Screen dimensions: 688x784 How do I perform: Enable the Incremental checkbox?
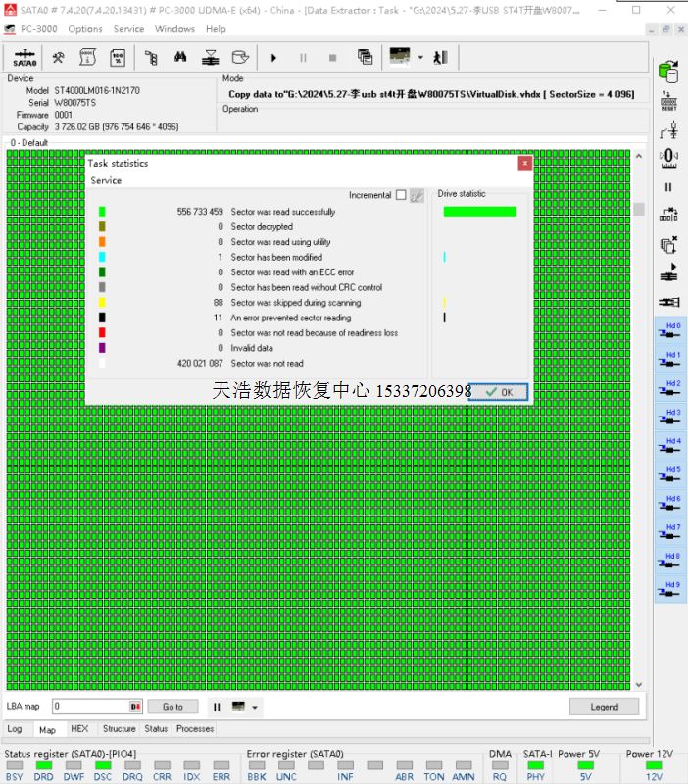click(400, 195)
